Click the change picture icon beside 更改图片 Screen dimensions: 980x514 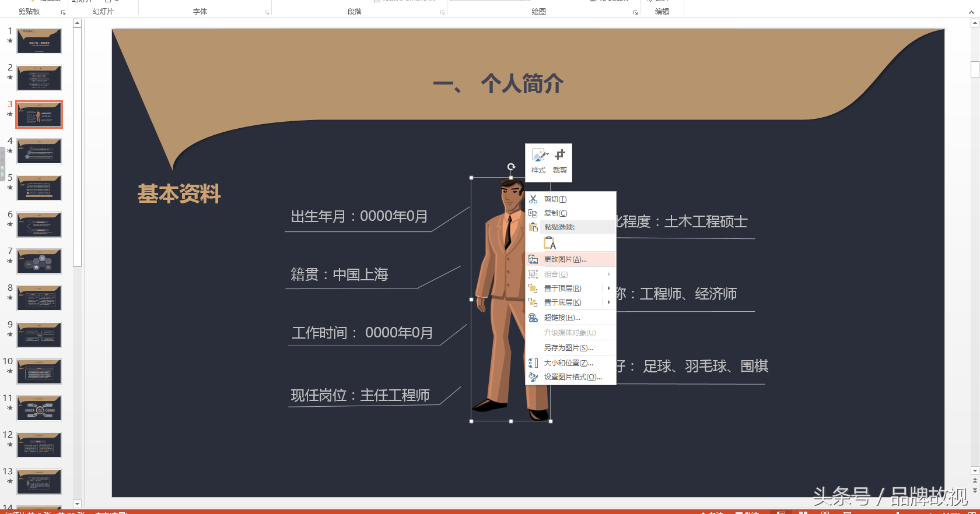[533, 259]
